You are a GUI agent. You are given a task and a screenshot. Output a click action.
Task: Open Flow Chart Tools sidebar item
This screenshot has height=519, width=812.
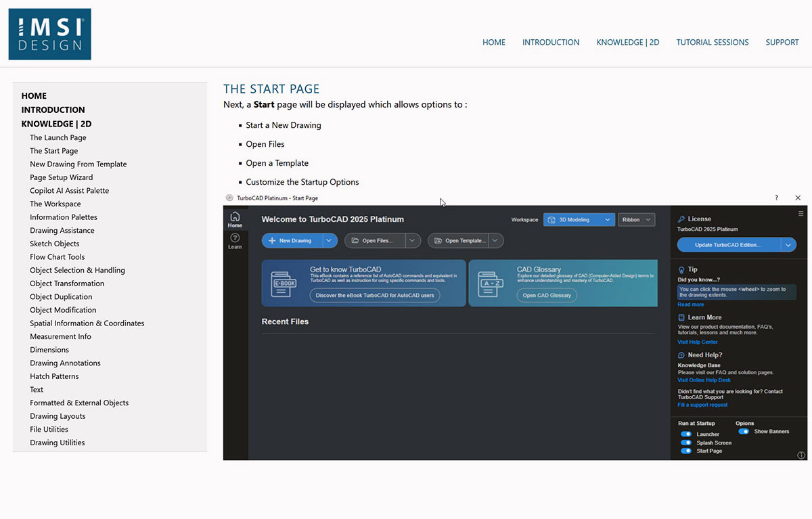point(57,257)
